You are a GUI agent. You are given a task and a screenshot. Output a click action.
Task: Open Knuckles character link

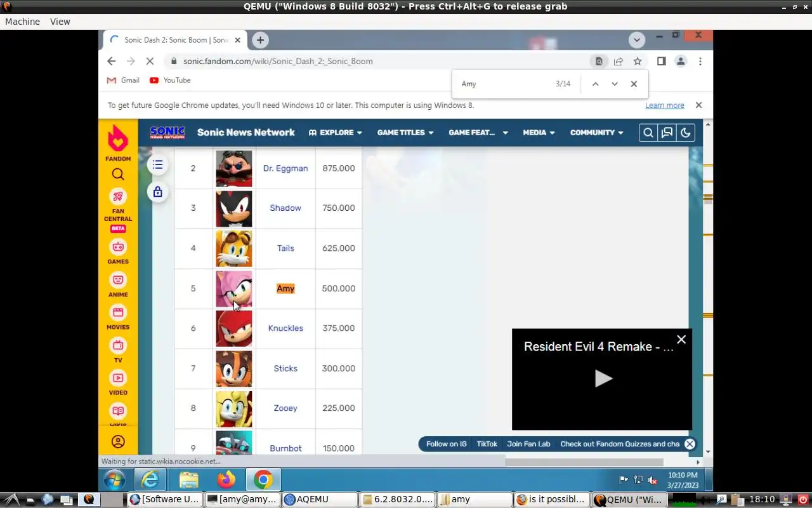tap(285, 328)
